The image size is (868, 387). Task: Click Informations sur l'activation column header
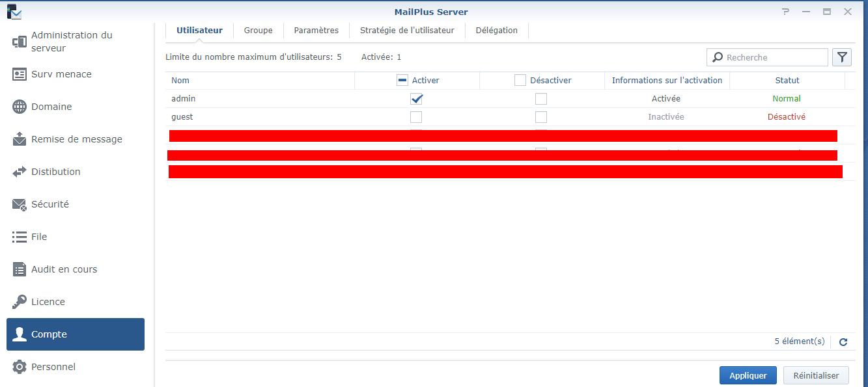click(667, 80)
